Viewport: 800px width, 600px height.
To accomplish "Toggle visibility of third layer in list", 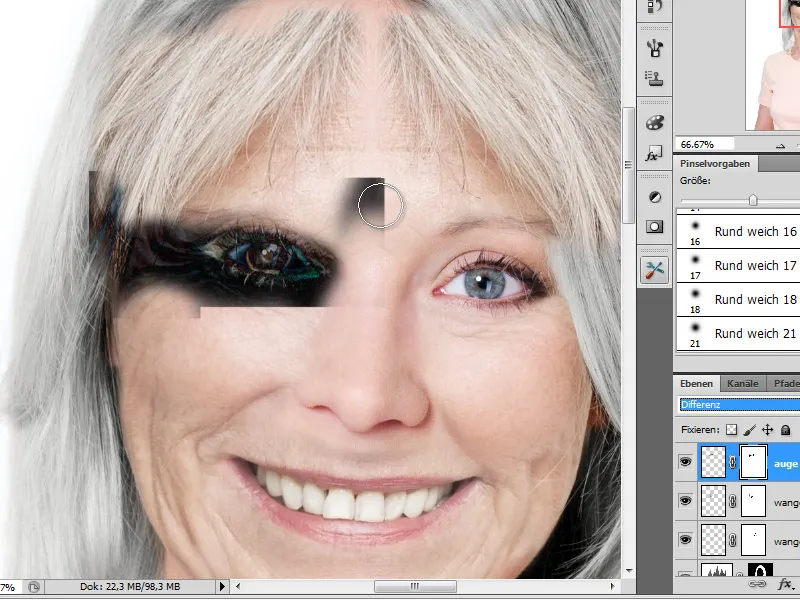I will click(x=685, y=540).
